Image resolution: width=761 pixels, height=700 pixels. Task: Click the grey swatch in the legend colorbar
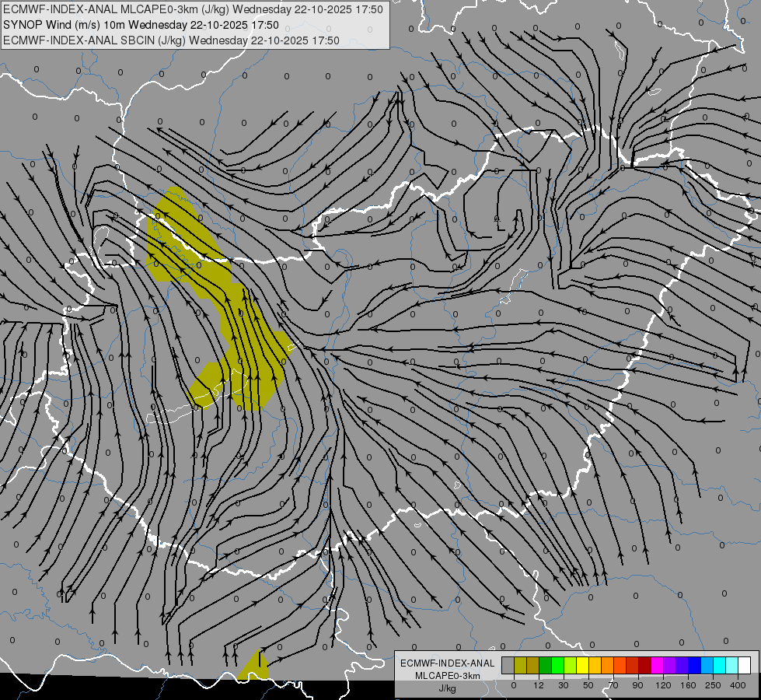tap(508, 665)
